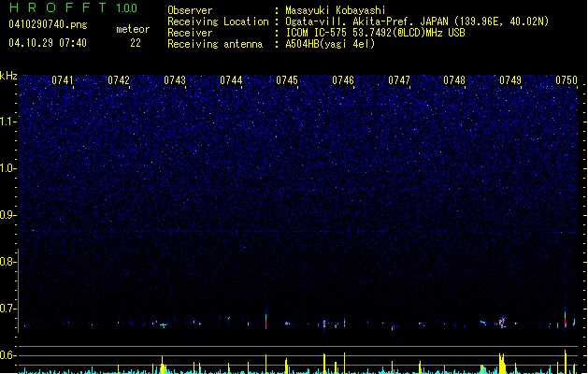The height and width of the screenshot is (374, 588).
Task: Click the 0.9 kHz axis label
Action: [8, 215]
